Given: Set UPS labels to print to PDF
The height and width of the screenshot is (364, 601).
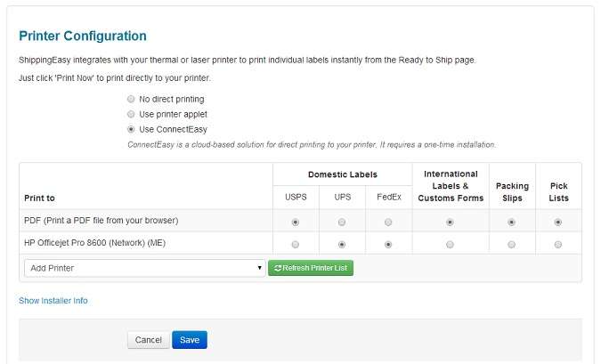Looking at the screenshot, I should 342,221.
